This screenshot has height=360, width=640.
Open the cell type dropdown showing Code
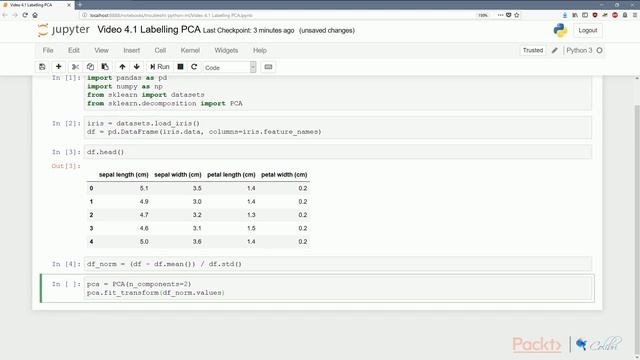click(x=230, y=67)
